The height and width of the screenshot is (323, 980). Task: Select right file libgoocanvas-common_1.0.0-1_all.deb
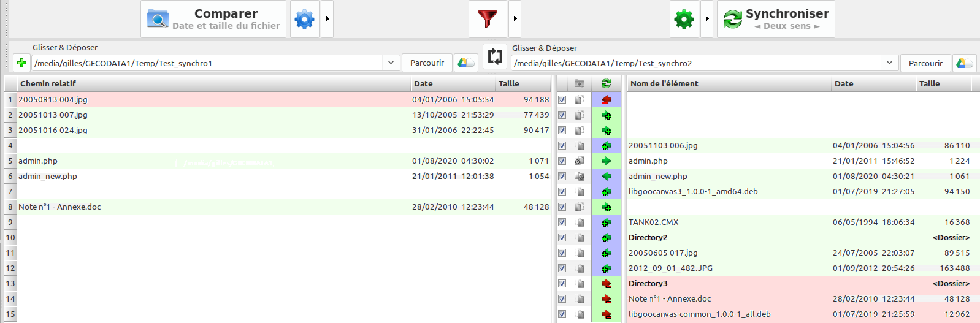coord(700,314)
